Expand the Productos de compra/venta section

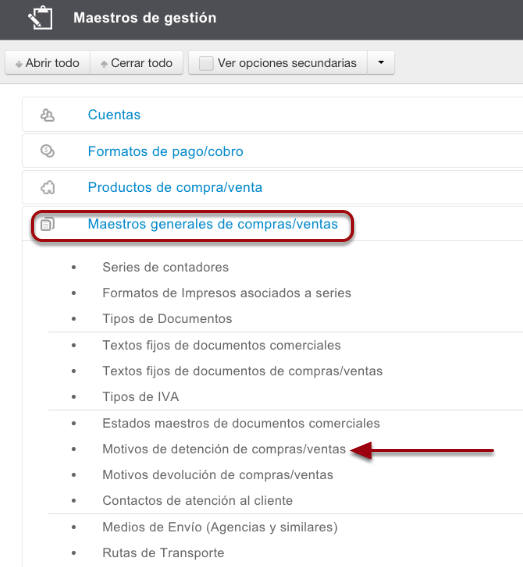pos(175,187)
